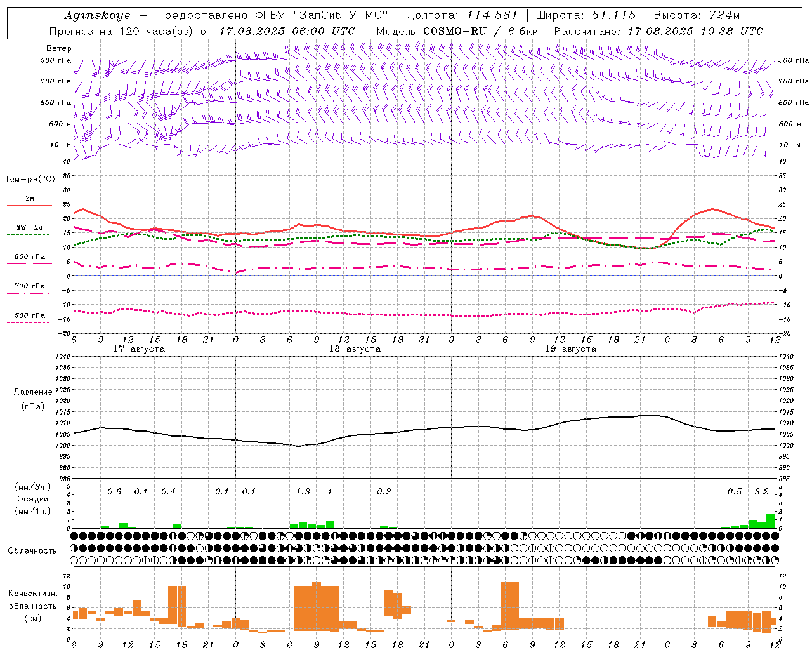Click the 0.4 precipitation amount value

[168, 492]
